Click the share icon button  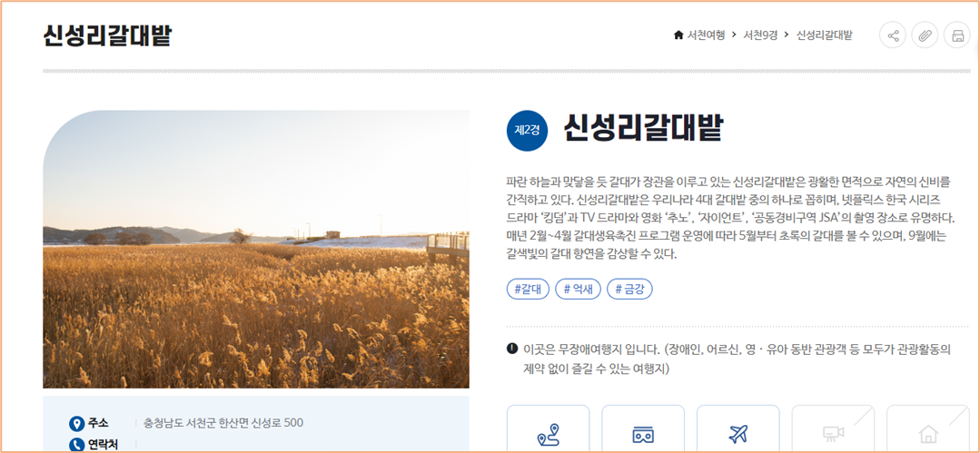coord(893,35)
